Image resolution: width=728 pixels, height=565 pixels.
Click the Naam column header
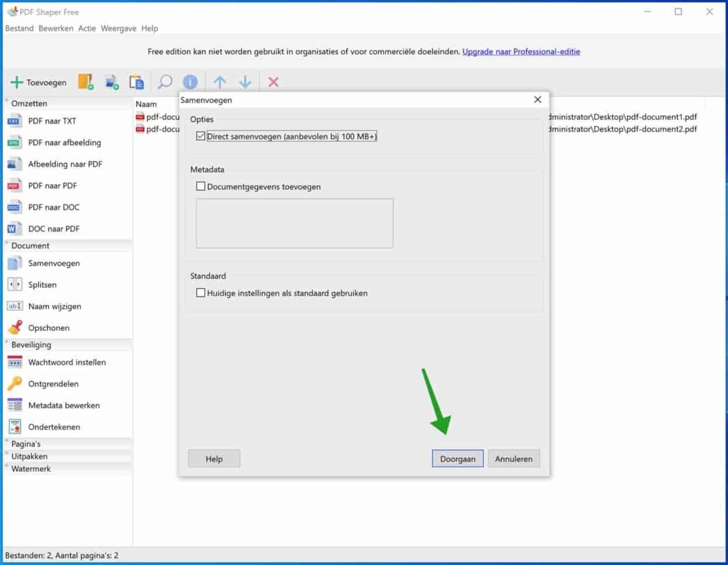pyautogui.click(x=147, y=104)
